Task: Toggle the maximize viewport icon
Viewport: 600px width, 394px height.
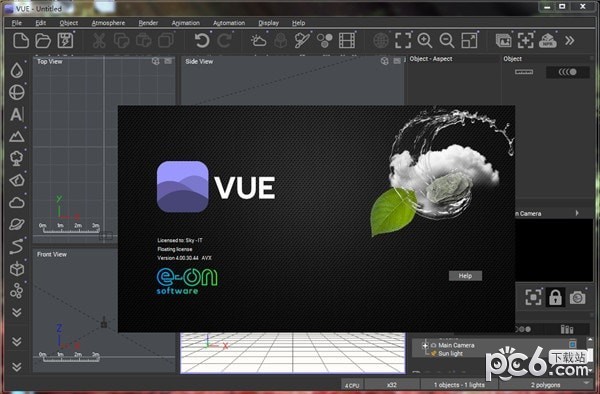Action: click(469, 41)
